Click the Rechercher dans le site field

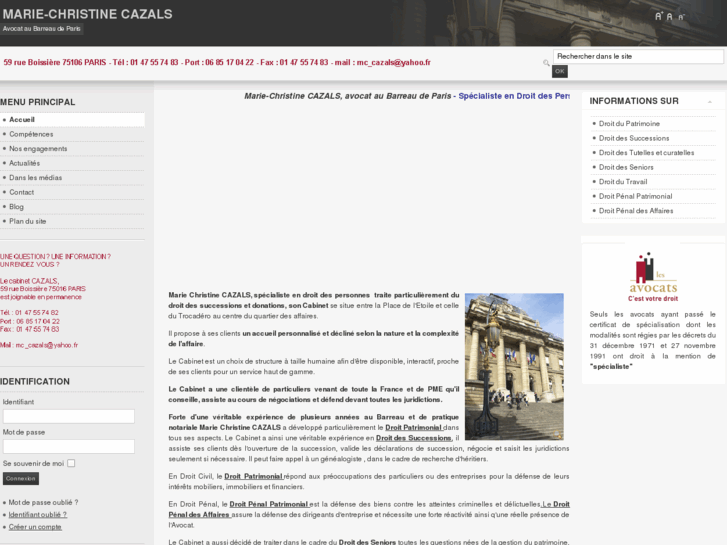pyautogui.click(x=638, y=57)
